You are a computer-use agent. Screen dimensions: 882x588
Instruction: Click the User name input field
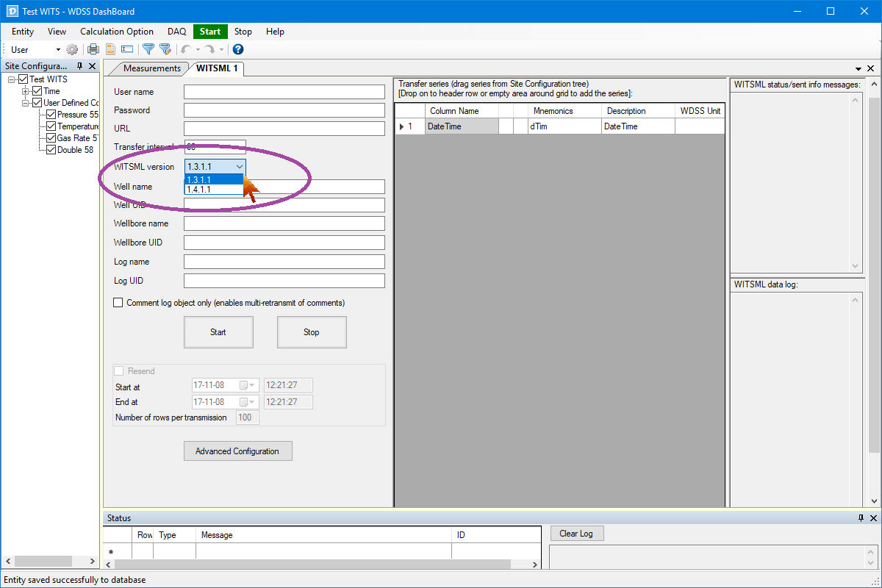click(284, 92)
